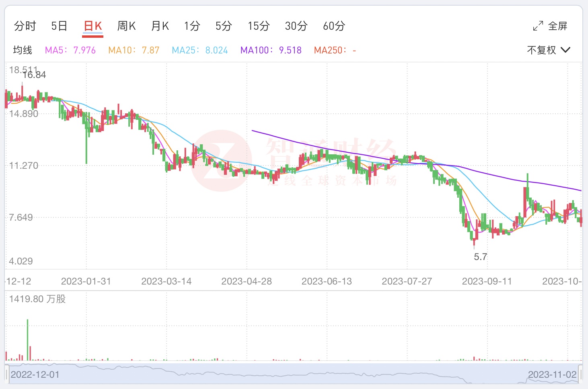
Task: Toggle the MA10 moving average indicator
Action: pos(134,50)
